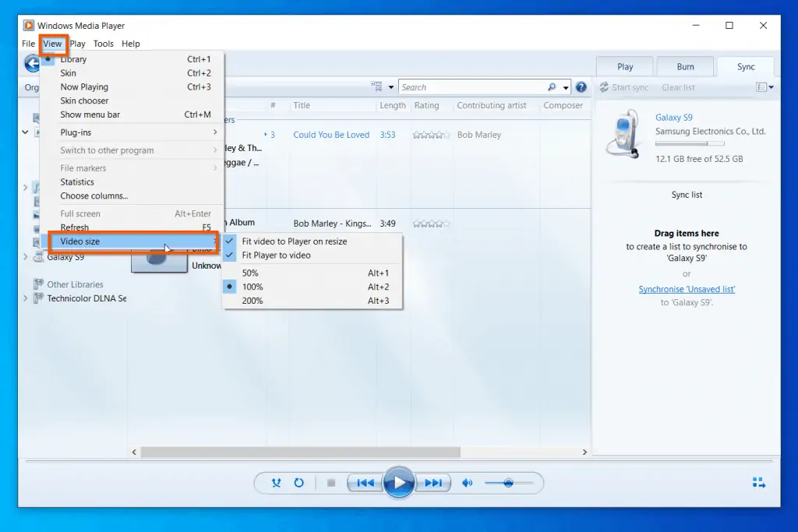Viewport: 798px width, 532px height.
Task: Toggle the repeat playback icon
Action: click(x=299, y=483)
